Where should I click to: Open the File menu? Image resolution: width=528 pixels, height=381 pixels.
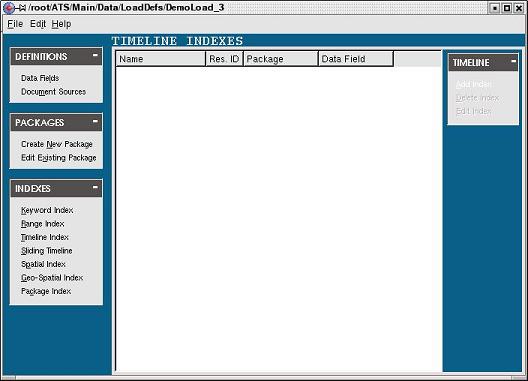tap(15, 24)
